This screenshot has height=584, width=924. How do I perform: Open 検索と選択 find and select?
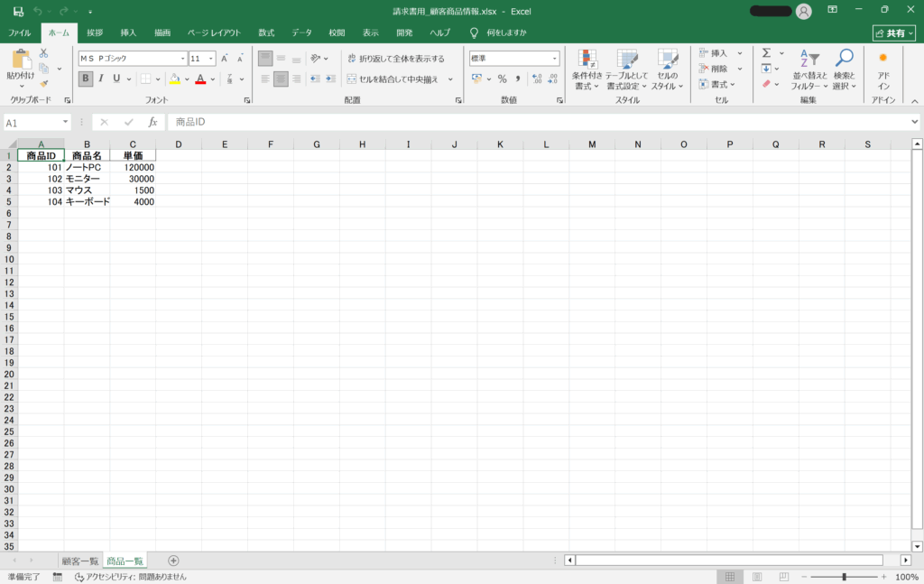(x=844, y=70)
